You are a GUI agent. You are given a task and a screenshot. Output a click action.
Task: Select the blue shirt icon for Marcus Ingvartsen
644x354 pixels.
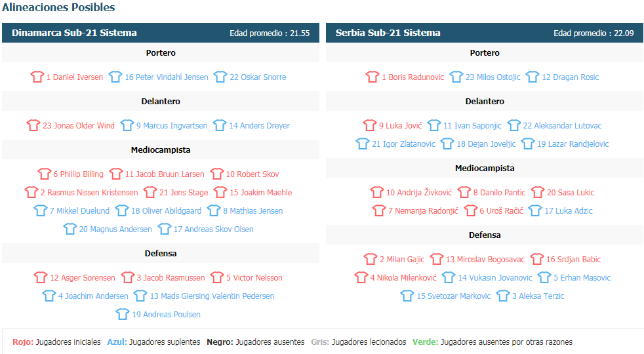127,125
